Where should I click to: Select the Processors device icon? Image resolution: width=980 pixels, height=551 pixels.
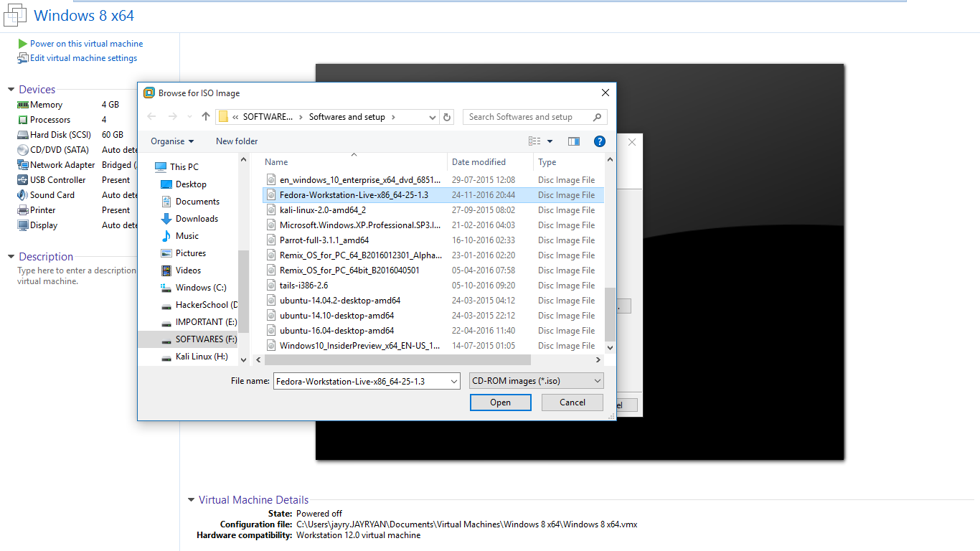click(x=23, y=120)
